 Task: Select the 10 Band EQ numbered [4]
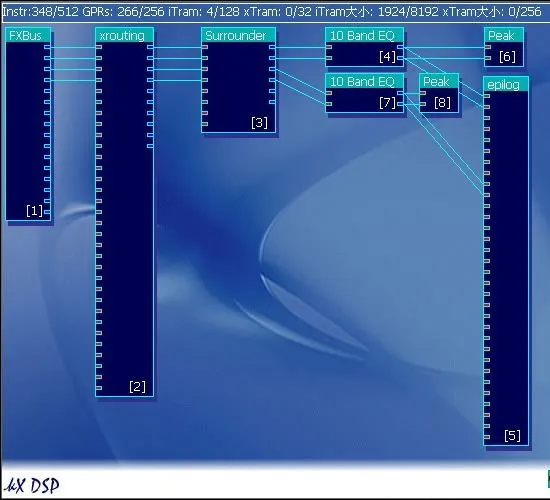(364, 47)
